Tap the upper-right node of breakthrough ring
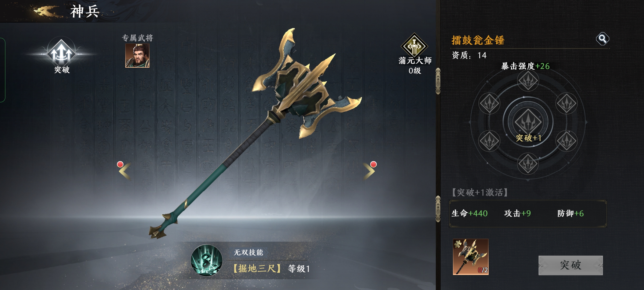Image resolution: width=644 pixels, height=290 pixels. point(566,103)
